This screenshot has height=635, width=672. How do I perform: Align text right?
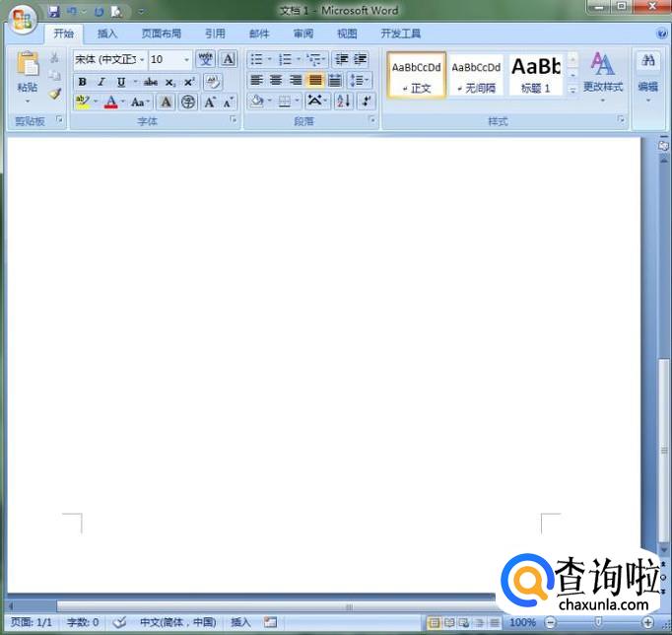click(296, 80)
